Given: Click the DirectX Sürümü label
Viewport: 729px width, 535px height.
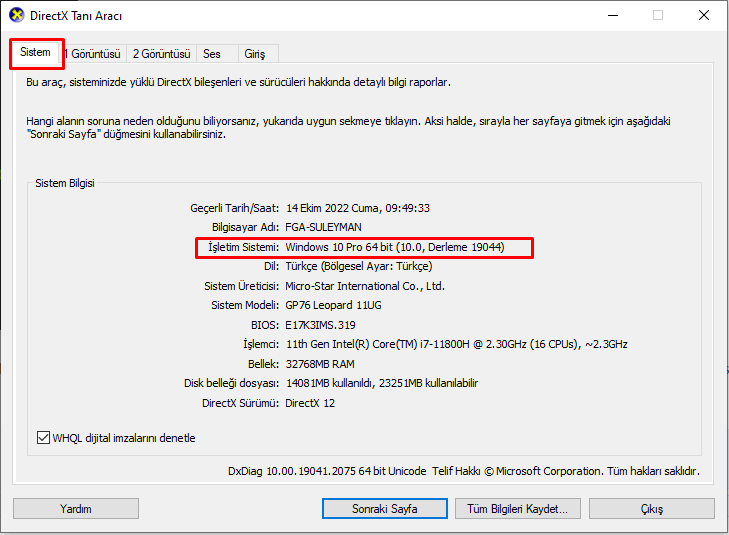Looking at the screenshot, I should tap(240, 403).
